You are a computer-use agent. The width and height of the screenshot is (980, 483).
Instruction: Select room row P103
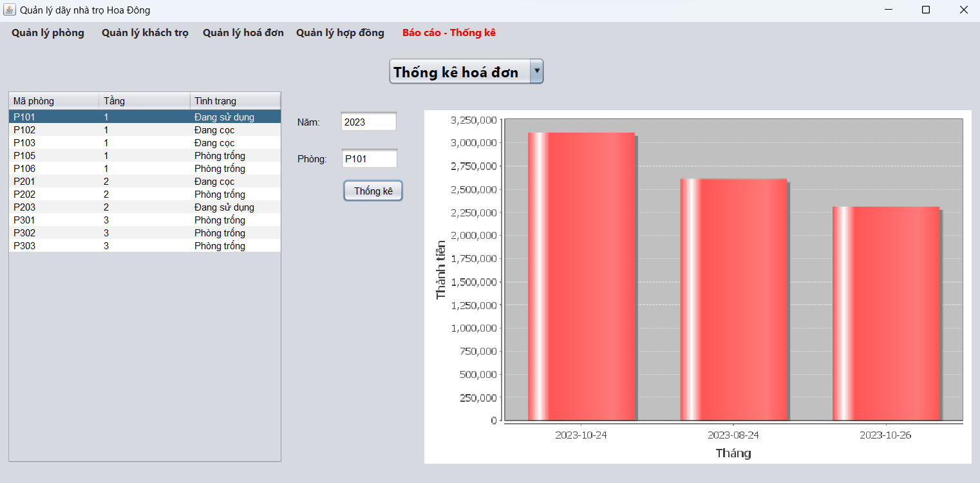click(145, 143)
